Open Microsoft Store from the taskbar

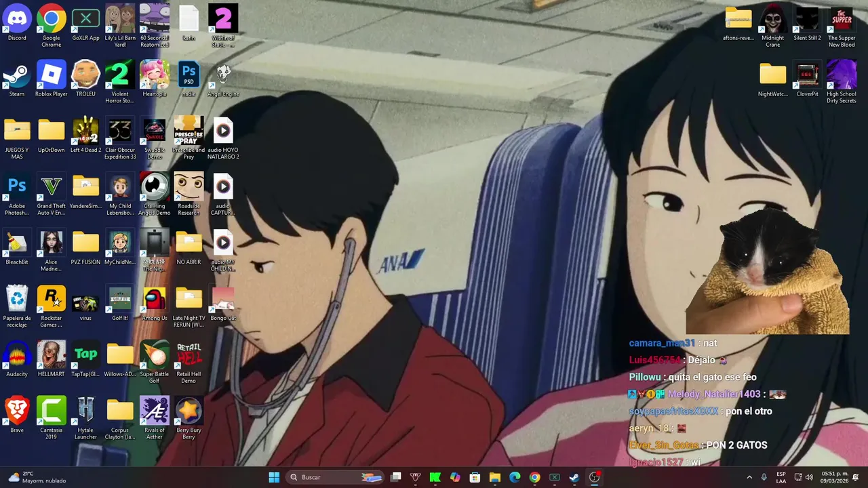pyautogui.click(x=475, y=477)
